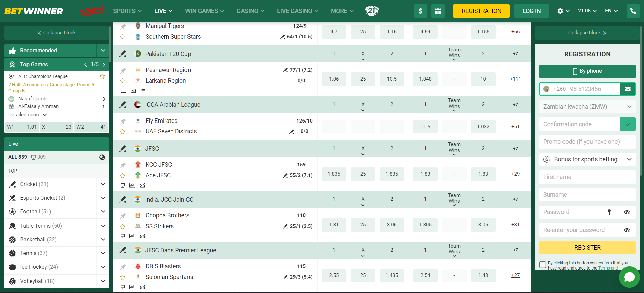Pin the Peshawar Region match
644x293 pixels.
click(123, 70)
